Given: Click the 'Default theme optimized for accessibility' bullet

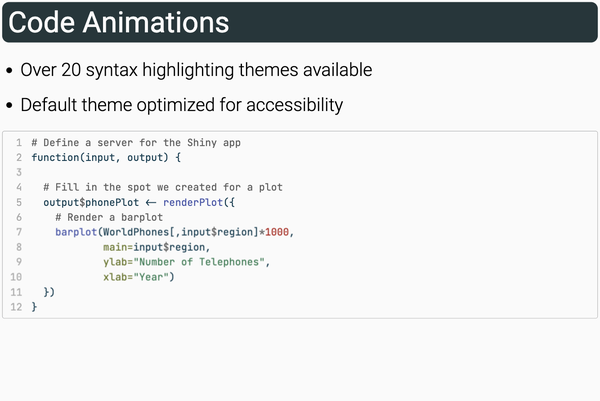Looking at the screenshot, I should point(181,105).
